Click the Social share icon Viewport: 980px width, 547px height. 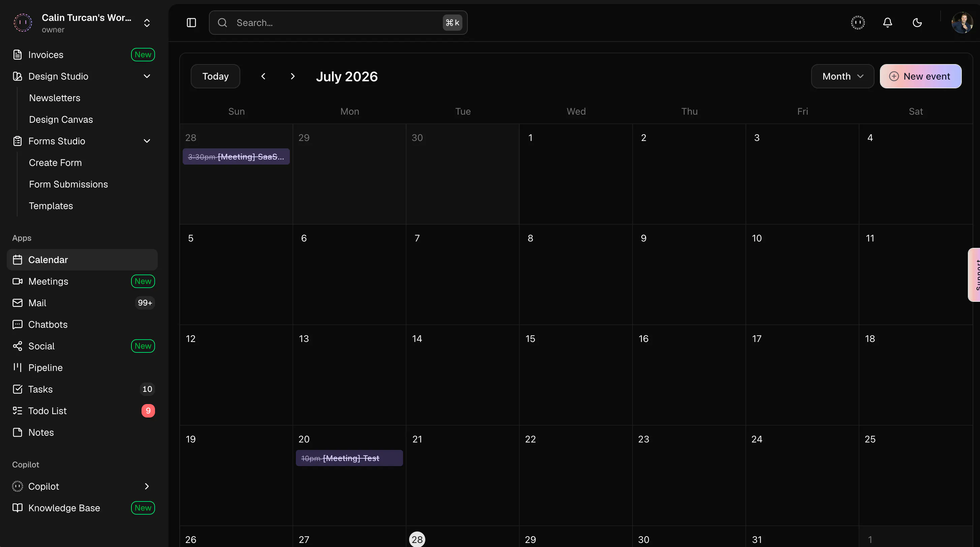coord(18,346)
